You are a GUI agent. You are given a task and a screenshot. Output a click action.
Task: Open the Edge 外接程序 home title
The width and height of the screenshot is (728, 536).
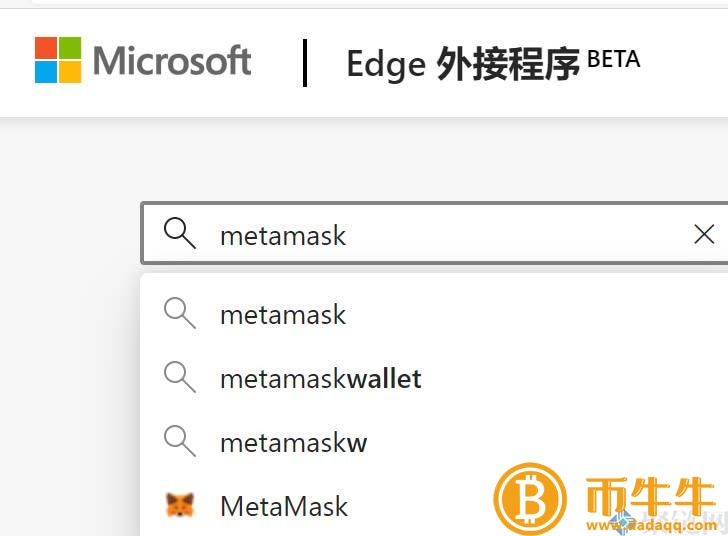pos(463,64)
